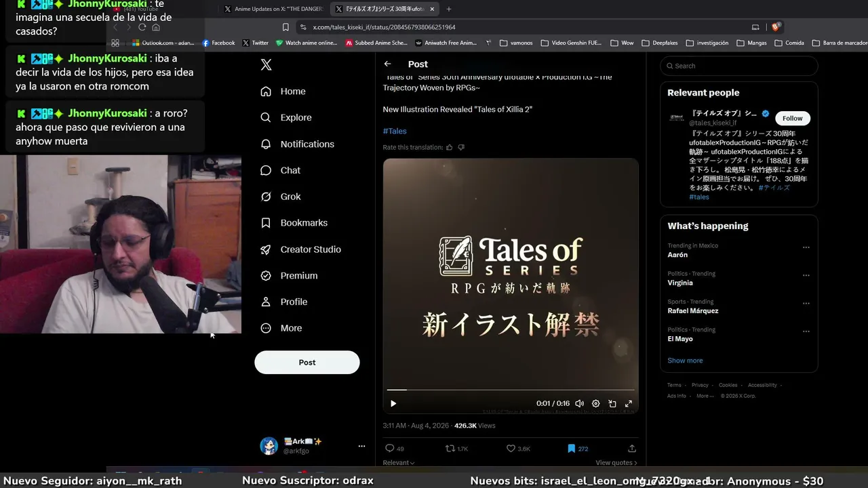868x488 pixels.
Task: Switch to Anime Updates on X tab
Action: [x=275, y=9]
